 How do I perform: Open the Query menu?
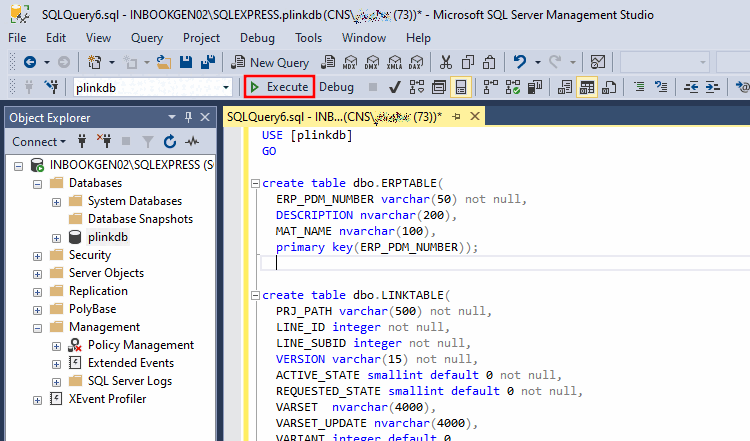[147, 38]
